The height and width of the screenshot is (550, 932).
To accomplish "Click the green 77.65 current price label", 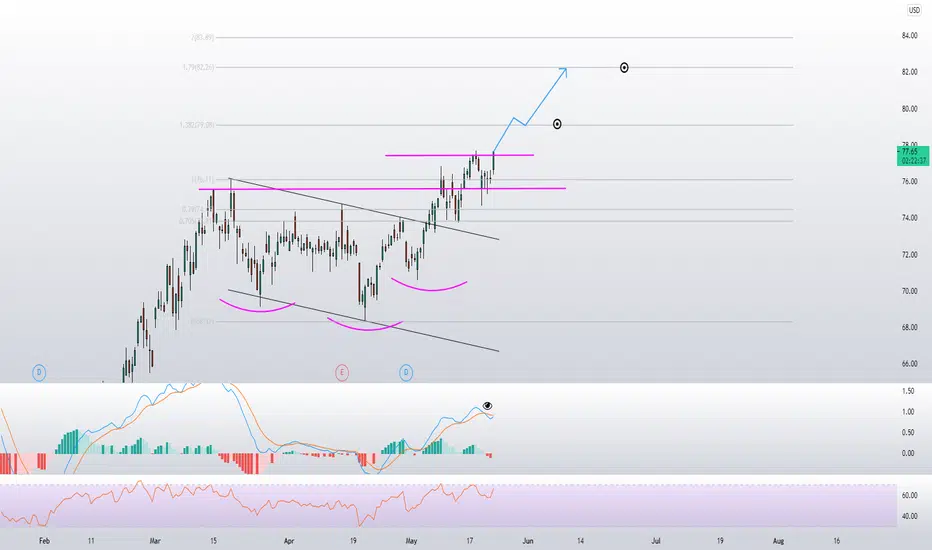I will coord(913,156).
